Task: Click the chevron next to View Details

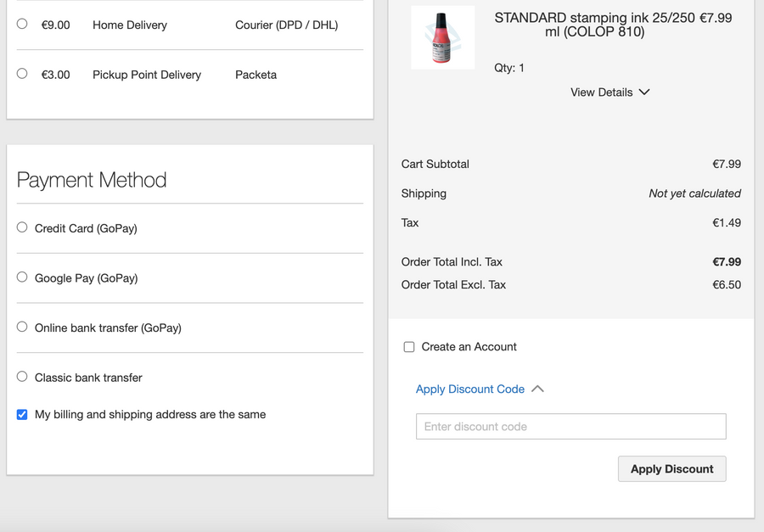Action: (644, 92)
